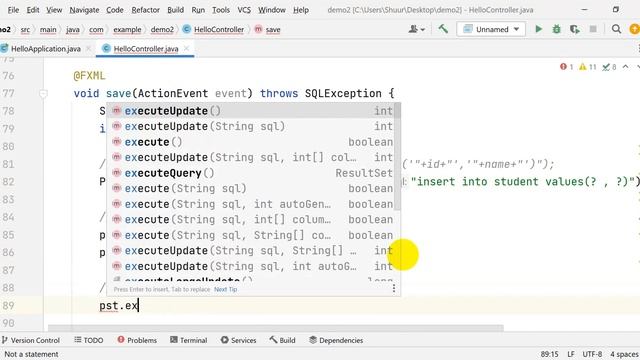The width and height of the screenshot is (640, 360).
Task: Select executeUpdate() completion suggestion
Action: [251, 111]
